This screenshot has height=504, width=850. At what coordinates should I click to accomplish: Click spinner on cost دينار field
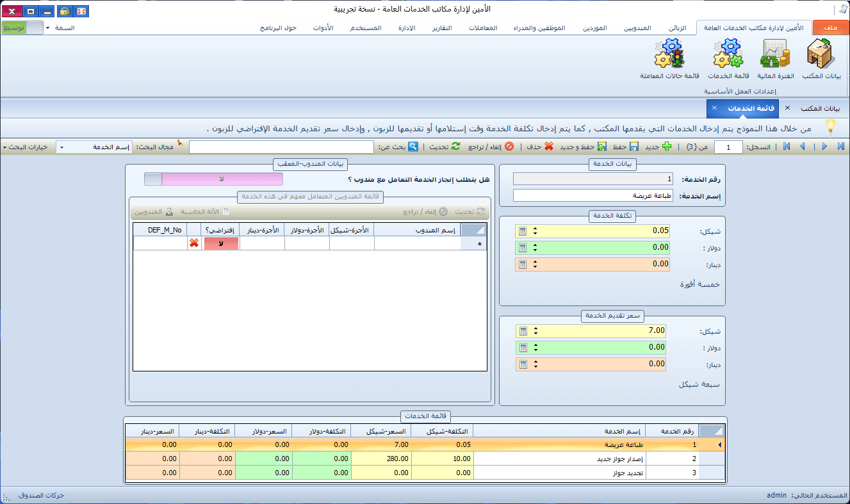[x=535, y=264]
